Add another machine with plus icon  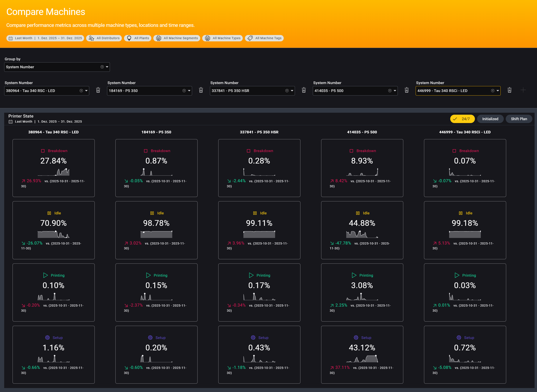pyautogui.click(x=523, y=90)
